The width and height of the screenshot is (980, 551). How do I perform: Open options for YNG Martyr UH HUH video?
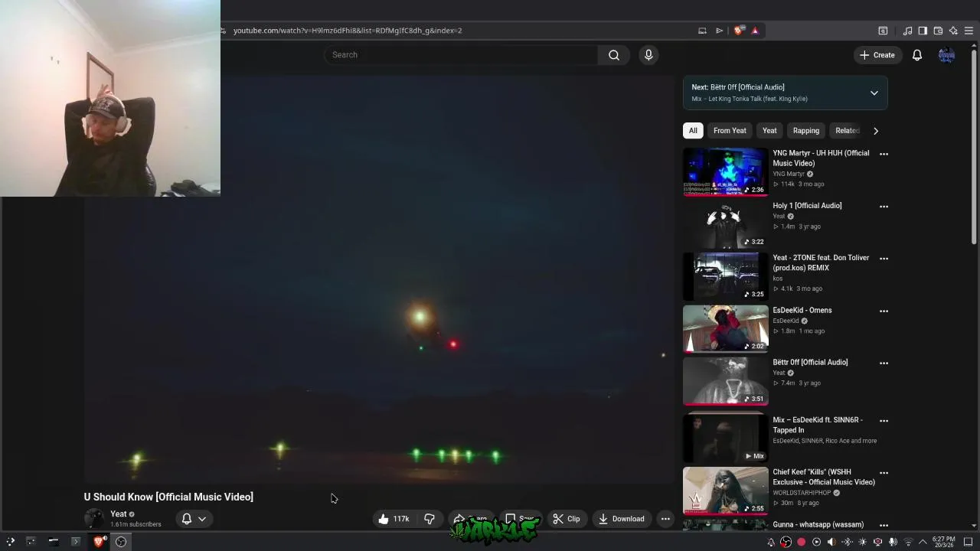pos(884,154)
